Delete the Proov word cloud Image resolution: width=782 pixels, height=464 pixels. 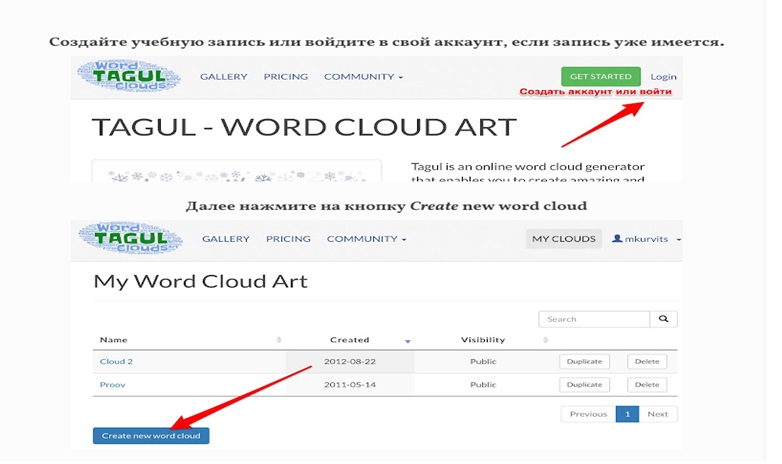(x=647, y=385)
